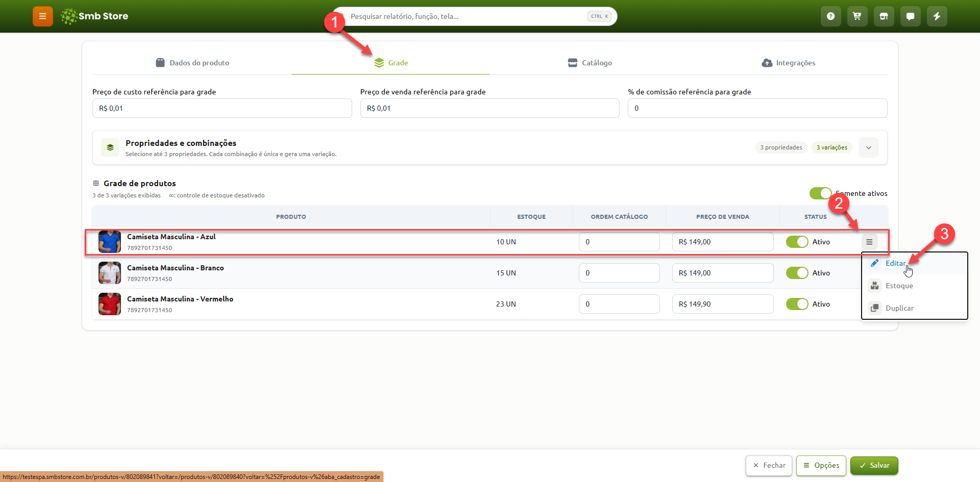
Task: Click the 23 UN stock value
Action: click(506, 304)
